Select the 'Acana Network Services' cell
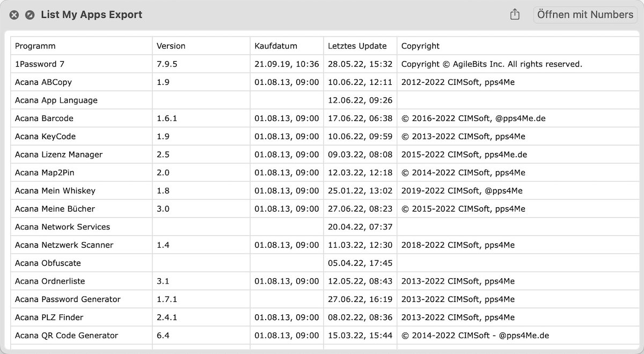This screenshot has width=644, height=354. (x=82, y=227)
